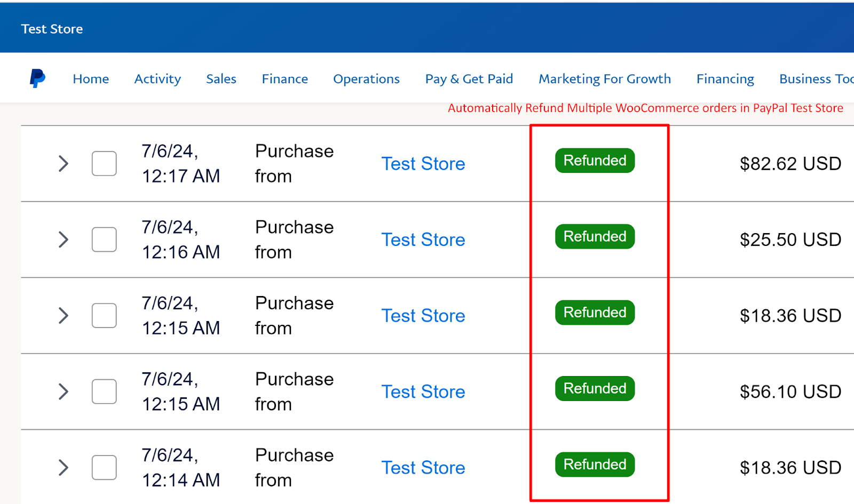Viewport: 854px width, 504px height.
Task: Expand the 12:14 AM transaction row
Action: (x=63, y=468)
